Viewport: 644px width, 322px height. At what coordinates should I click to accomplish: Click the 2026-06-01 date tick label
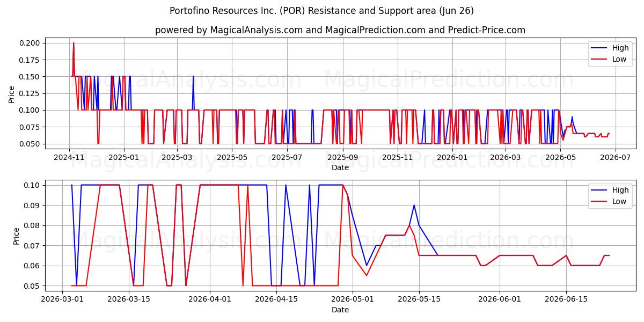[x=500, y=299]
